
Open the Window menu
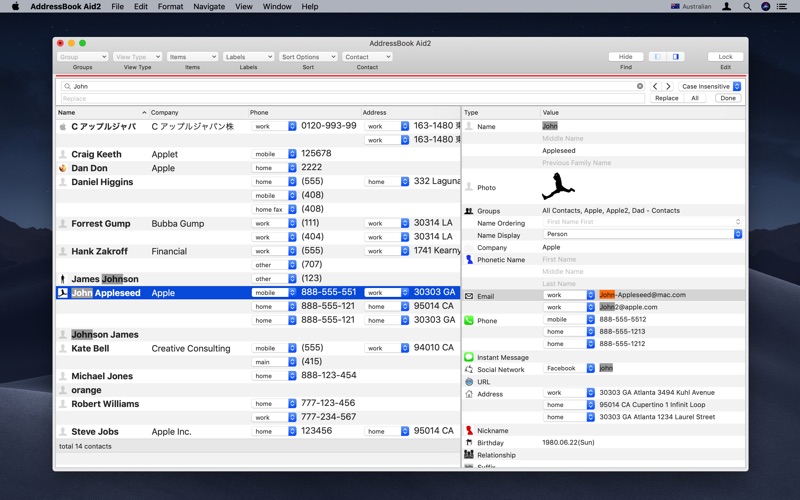click(277, 7)
